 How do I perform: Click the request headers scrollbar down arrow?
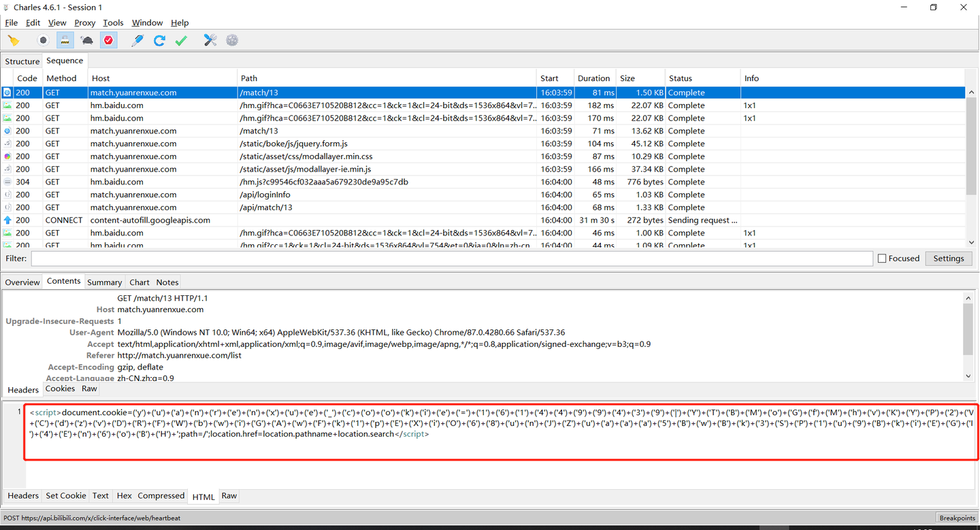(968, 376)
